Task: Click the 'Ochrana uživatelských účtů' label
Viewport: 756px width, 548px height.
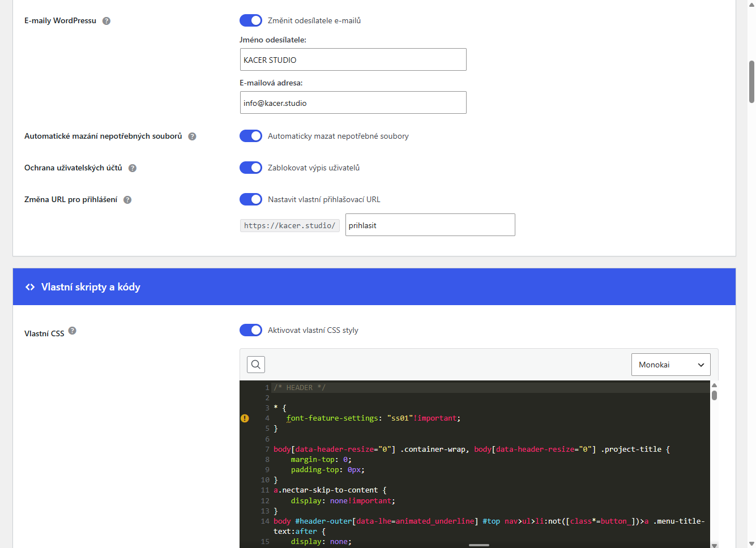Action: (x=73, y=168)
